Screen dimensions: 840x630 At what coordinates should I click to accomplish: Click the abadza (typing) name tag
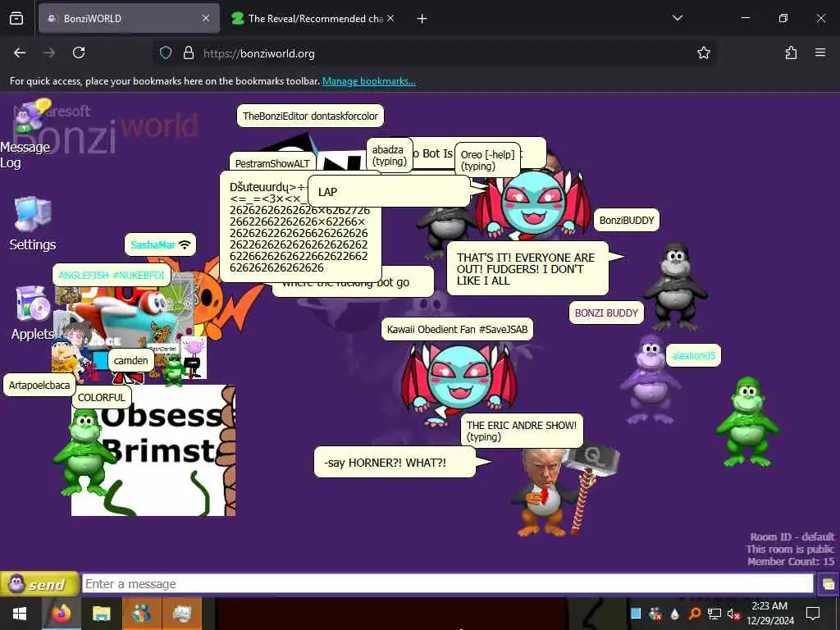coord(390,155)
